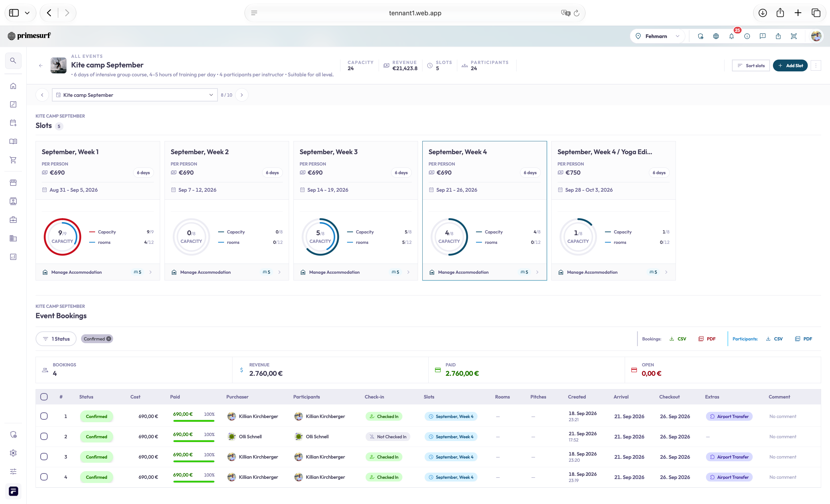Viewport: 830px width, 504px height.
Task: Open the user profile avatar
Action: pyautogui.click(x=816, y=36)
